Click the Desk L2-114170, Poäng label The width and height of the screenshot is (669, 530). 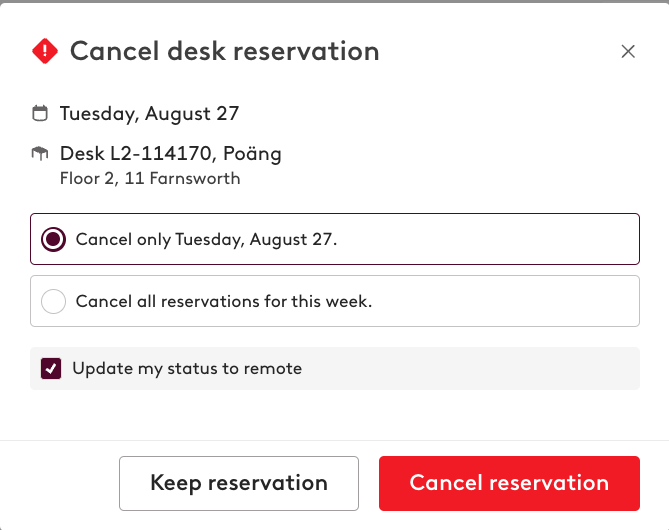coord(171,154)
